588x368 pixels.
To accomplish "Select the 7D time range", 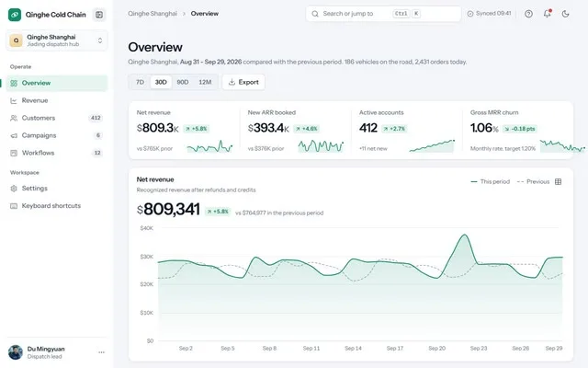I will (x=140, y=82).
